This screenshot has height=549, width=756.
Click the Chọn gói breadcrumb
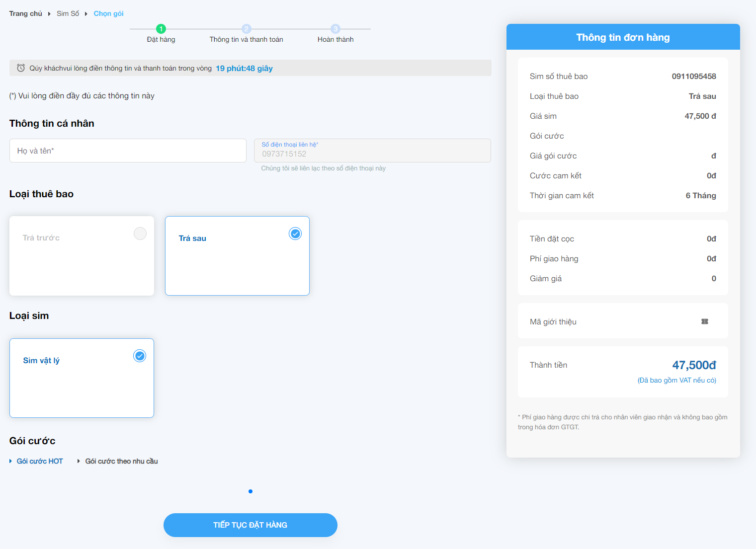(108, 13)
